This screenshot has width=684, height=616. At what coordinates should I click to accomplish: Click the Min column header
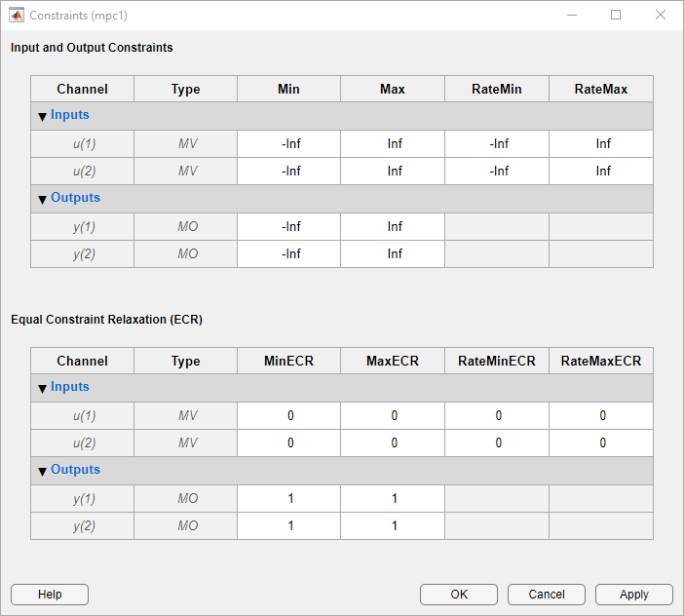[x=288, y=89]
